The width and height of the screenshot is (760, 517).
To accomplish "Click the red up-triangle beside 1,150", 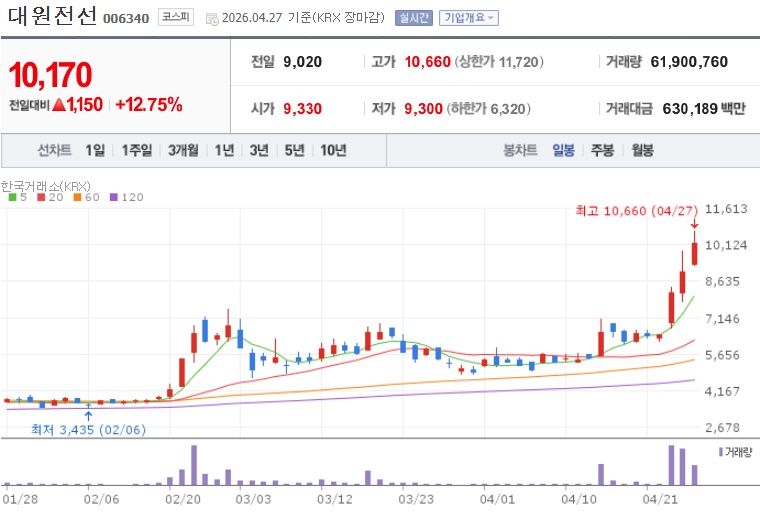I will pyautogui.click(x=59, y=105).
